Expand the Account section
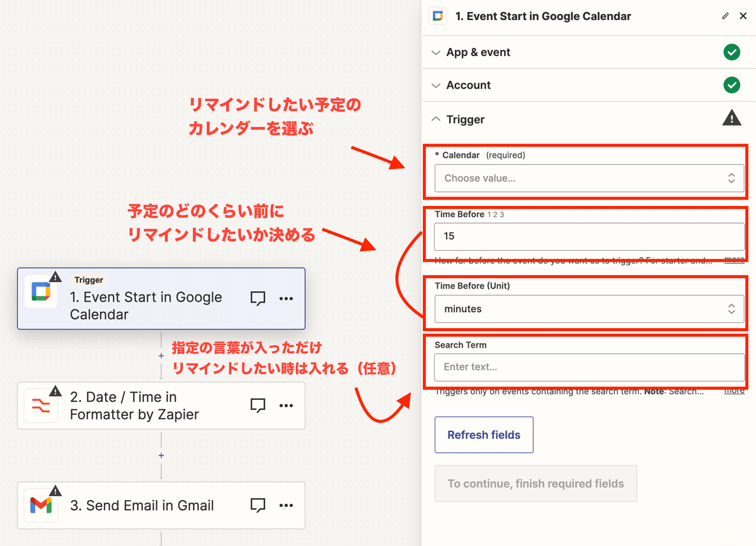This screenshot has width=756, height=546. tap(435, 85)
